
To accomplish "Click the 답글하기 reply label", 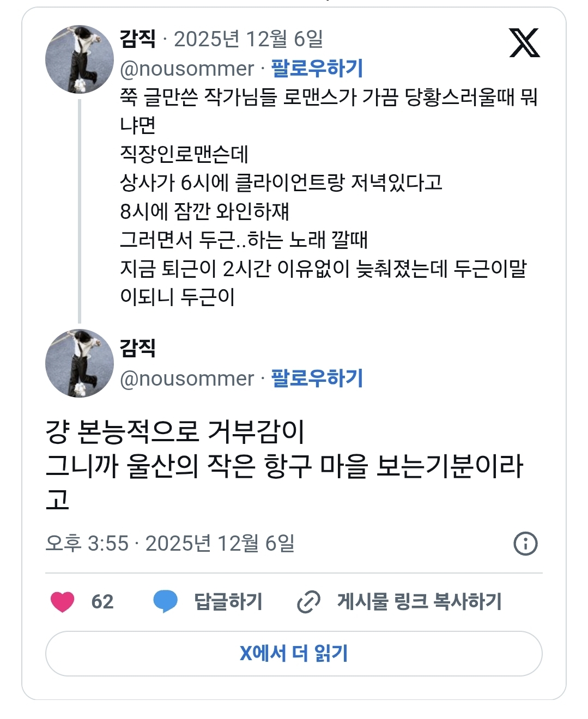I will [228, 601].
